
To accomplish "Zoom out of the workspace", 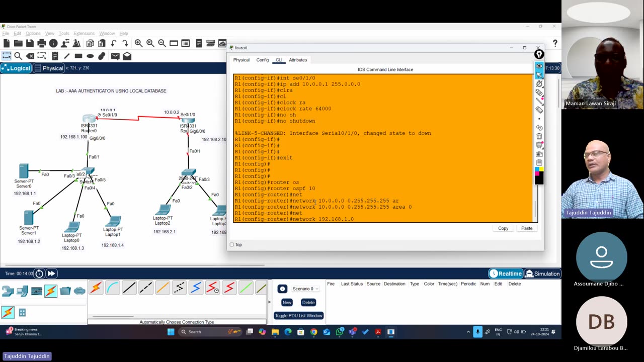I will pyautogui.click(x=162, y=43).
